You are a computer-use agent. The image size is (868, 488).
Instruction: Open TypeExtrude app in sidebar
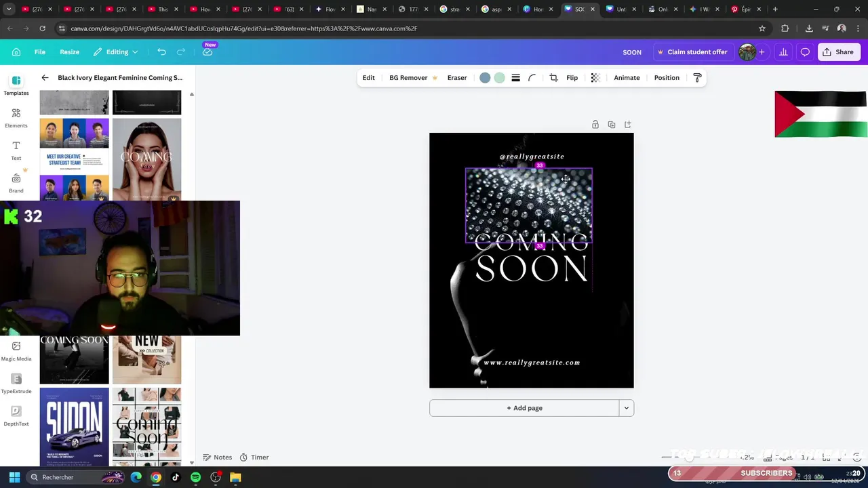16,384
